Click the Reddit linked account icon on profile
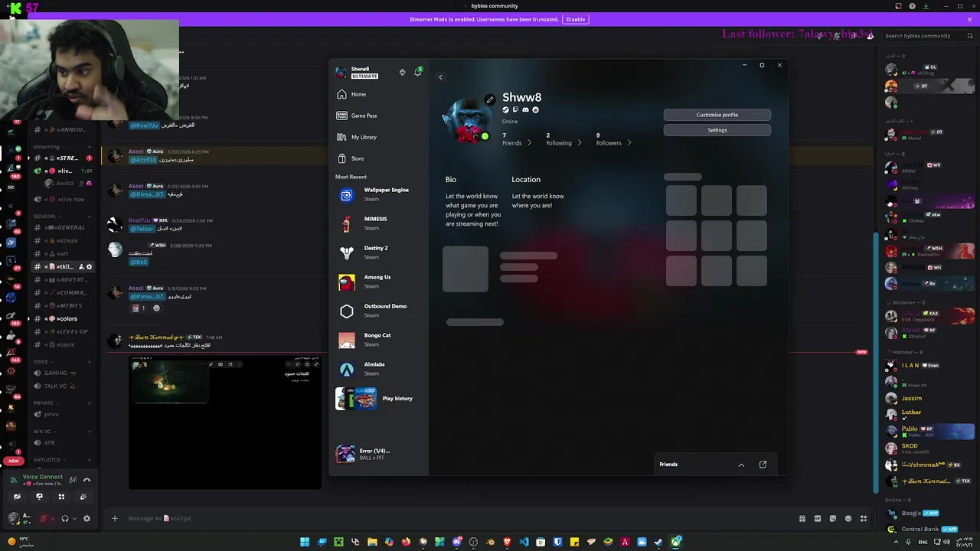The width and height of the screenshot is (980, 551). (535, 110)
